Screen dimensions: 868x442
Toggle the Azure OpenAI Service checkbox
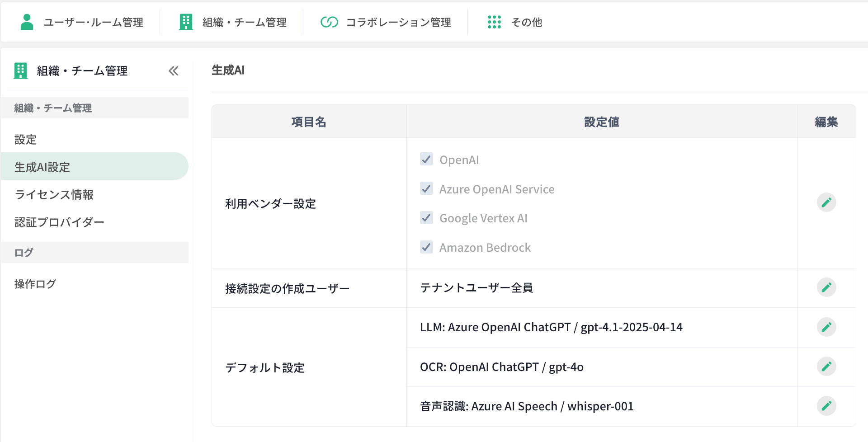(x=426, y=188)
